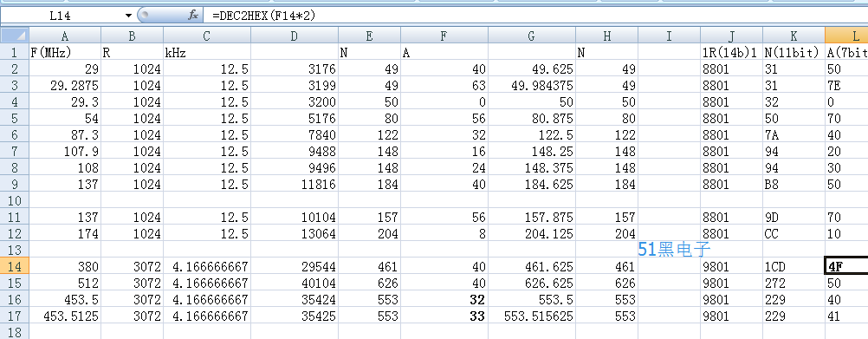
Task: Select cell with value 13064
Action: tap(294, 233)
